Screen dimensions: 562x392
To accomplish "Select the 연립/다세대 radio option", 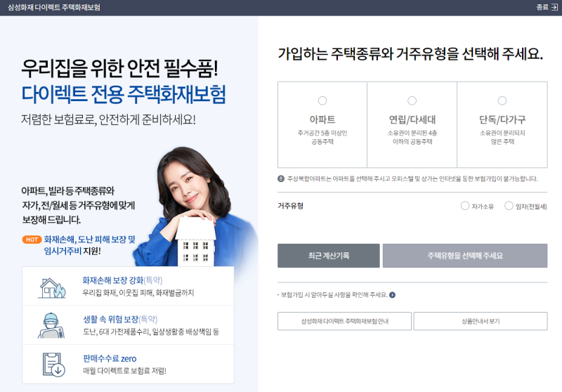I will (x=412, y=100).
